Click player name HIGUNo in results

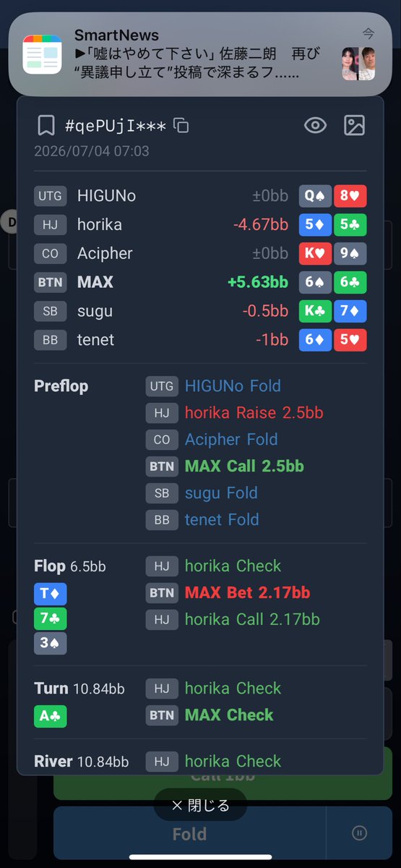click(x=106, y=196)
